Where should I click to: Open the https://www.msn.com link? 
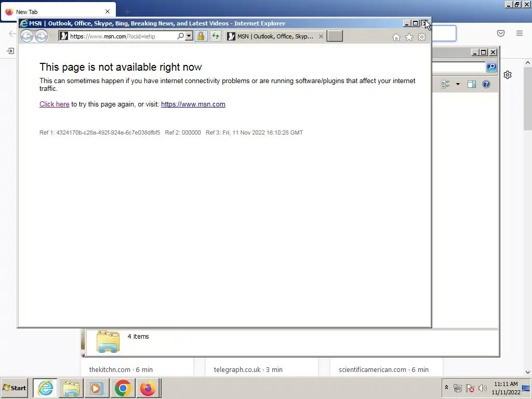193,104
